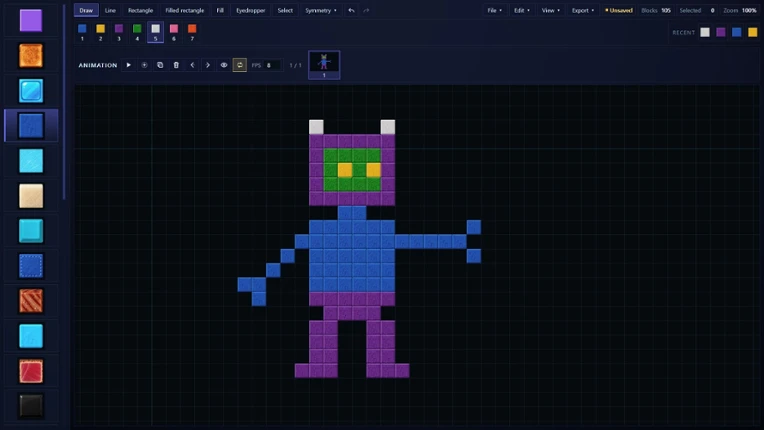Screen dimensions: 764x430
Task: Click the robot's right white horn
Action: pos(388,127)
